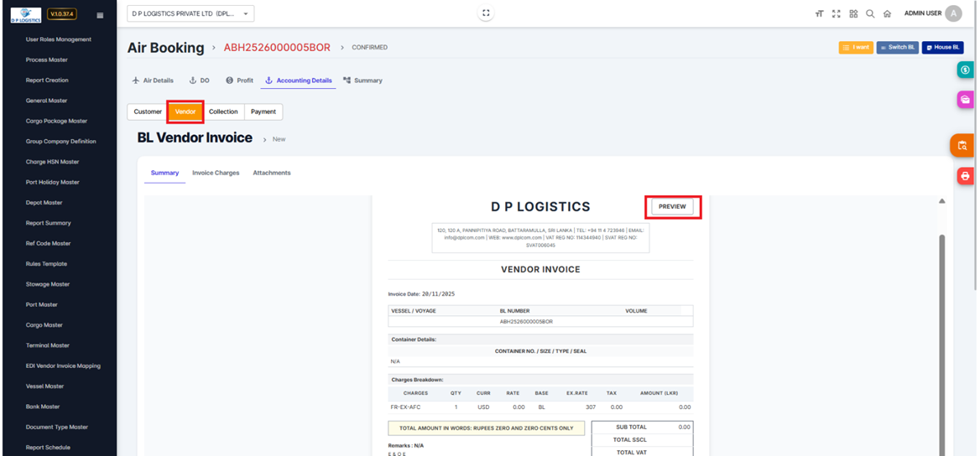Click the hamburger menu icon in sidebar header
Image resolution: width=980 pixels, height=456 pixels.
pos(101,14)
